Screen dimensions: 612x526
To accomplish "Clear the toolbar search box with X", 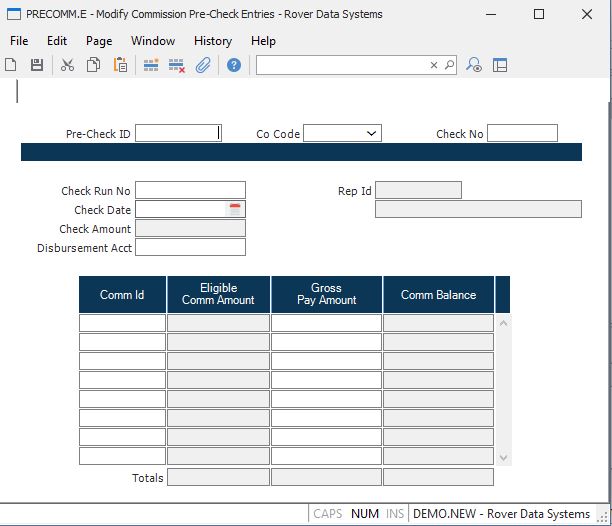I will coord(434,65).
